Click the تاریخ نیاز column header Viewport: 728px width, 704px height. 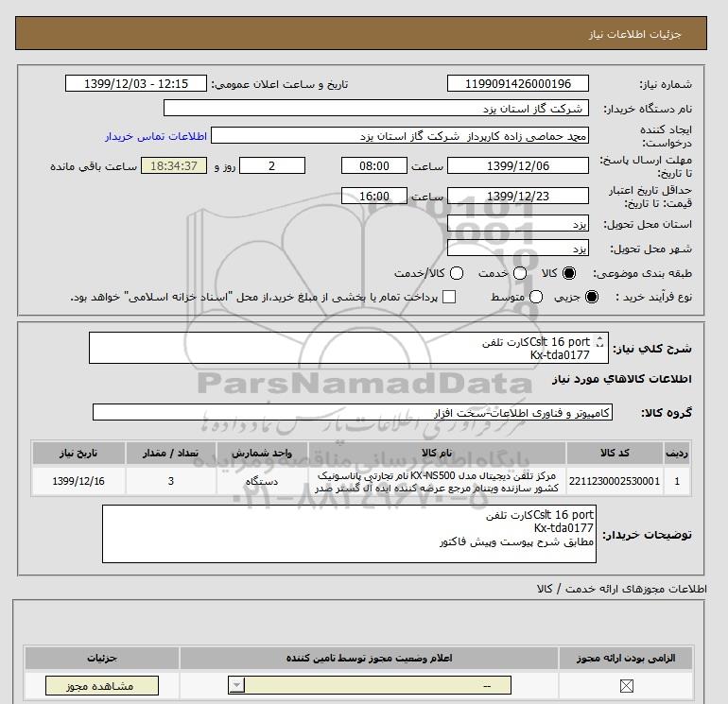[78, 453]
